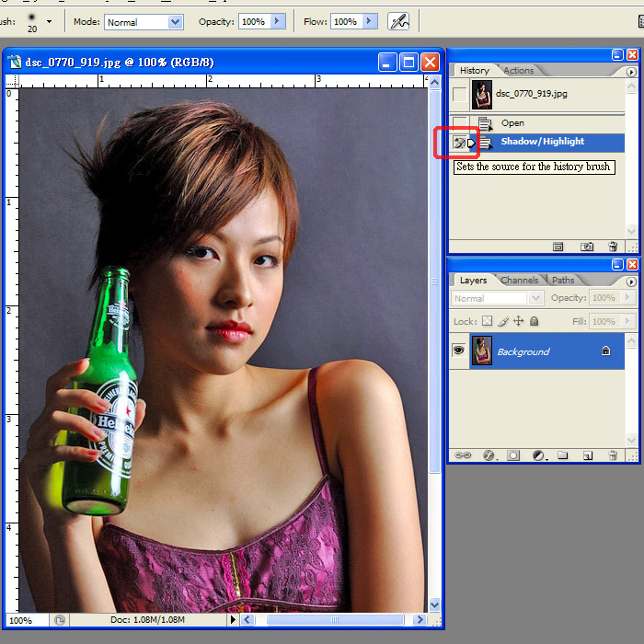Click the add layer style icon
The width and height of the screenshot is (644, 644).
[x=489, y=455]
